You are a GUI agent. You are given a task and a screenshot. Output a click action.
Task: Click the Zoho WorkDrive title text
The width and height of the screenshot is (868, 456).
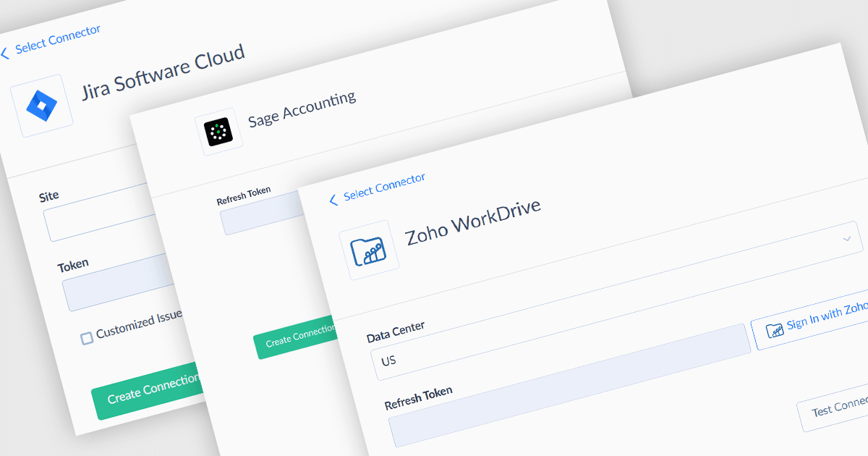(x=473, y=221)
